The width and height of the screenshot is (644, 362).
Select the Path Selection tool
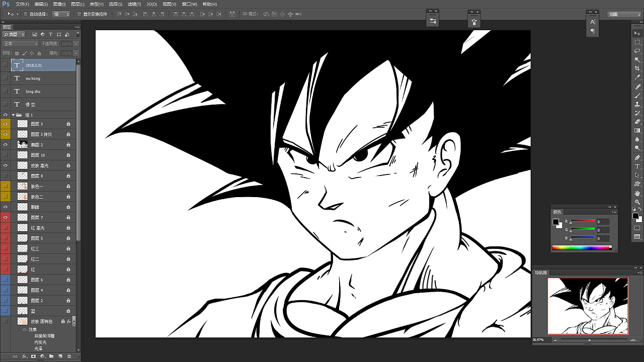click(637, 175)
